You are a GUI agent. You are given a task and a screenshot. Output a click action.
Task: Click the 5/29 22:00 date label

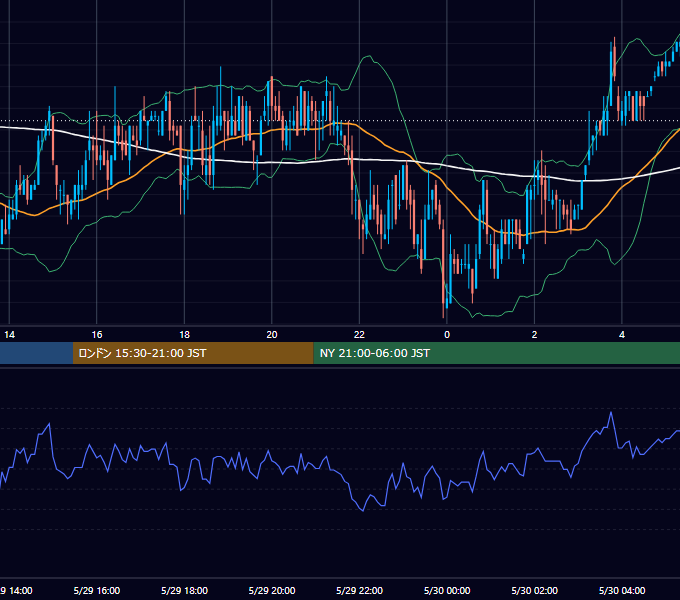point(360,590)
